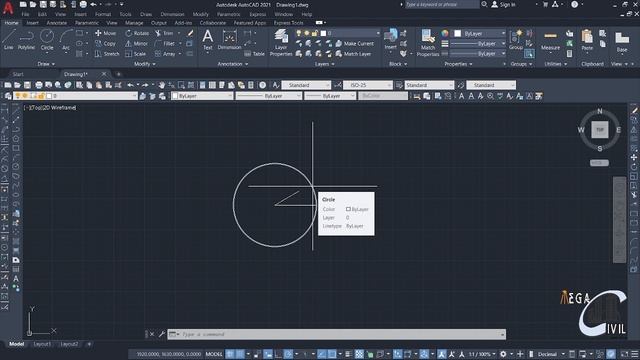Toggle ortho mode in status bar

(278, 354)
